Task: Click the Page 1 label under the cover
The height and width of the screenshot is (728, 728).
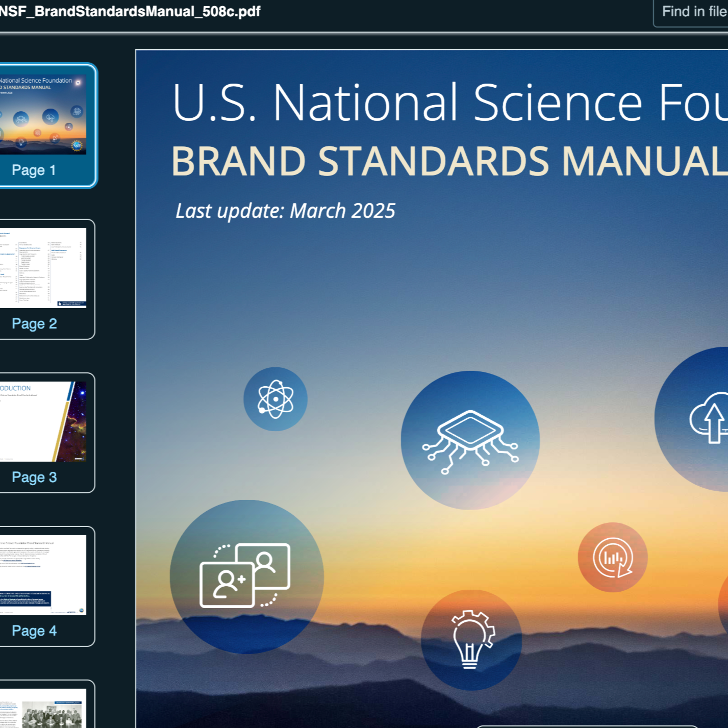Action: (x=35, y=170)
